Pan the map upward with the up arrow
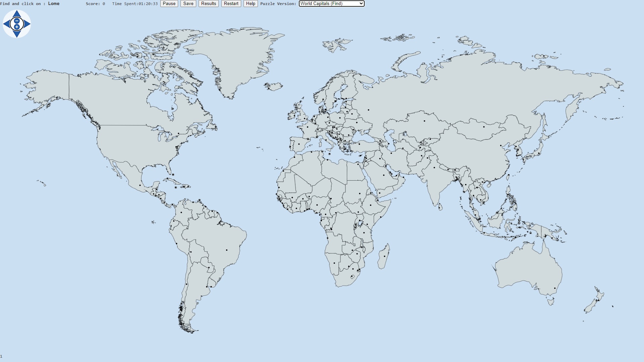 click(17, 14)
